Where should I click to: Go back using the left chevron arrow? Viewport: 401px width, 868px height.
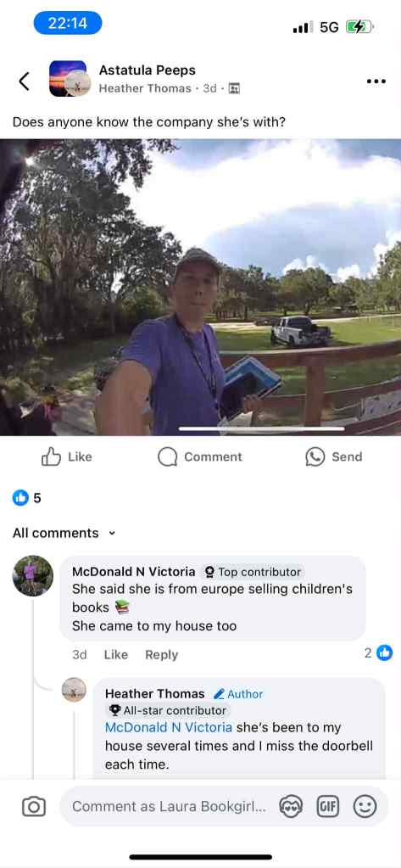tap(24, 81)
